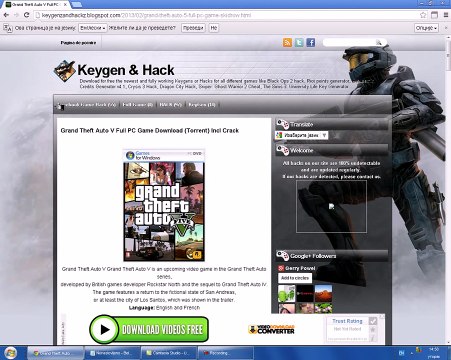
Task: Open the Facebook icon in the header
Action: pyautogui.click(x=311, y=42)
